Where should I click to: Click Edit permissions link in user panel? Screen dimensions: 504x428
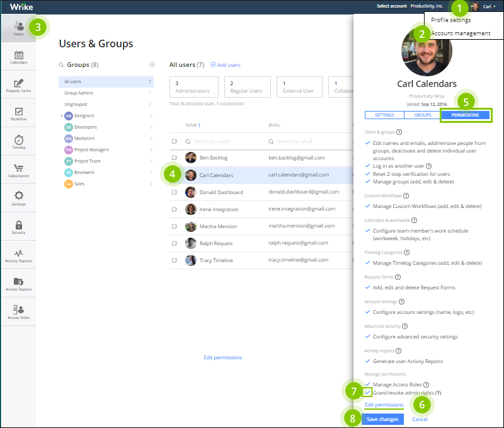(x=384, y=405)
